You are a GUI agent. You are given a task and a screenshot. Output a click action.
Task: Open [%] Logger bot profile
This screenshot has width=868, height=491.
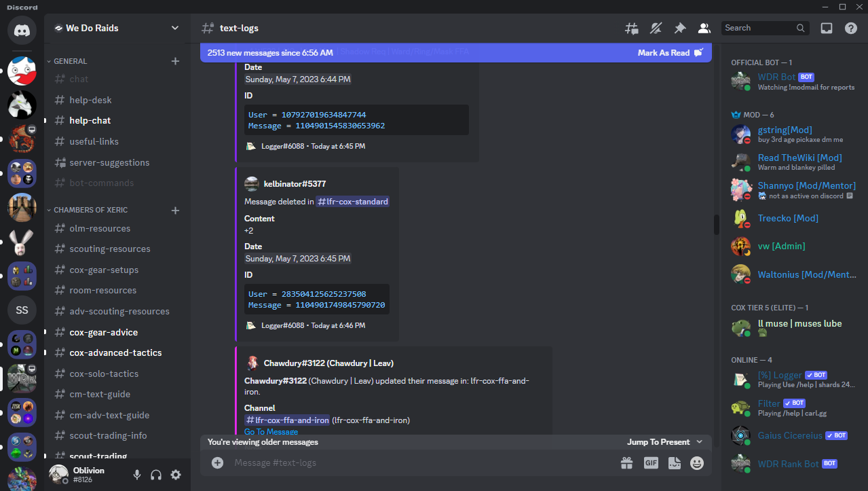coord(793,380)
